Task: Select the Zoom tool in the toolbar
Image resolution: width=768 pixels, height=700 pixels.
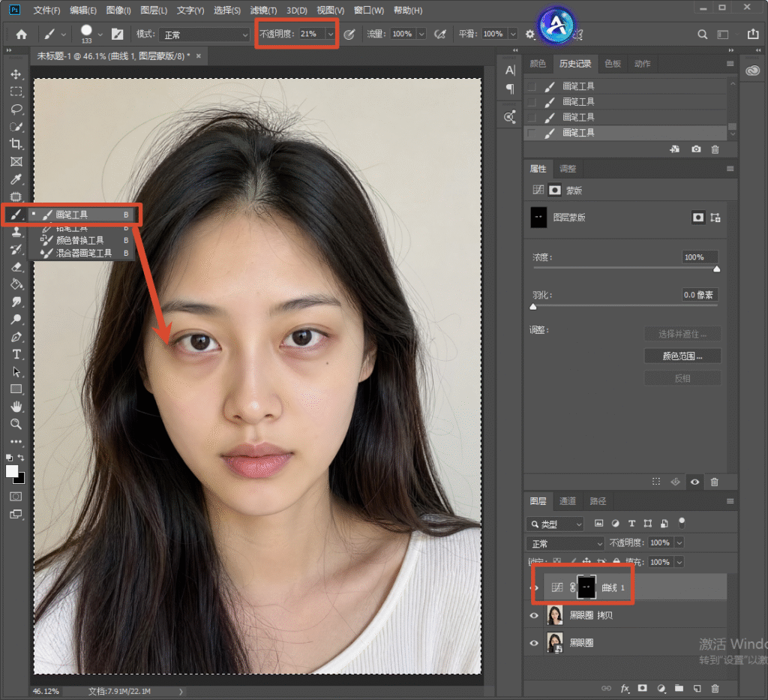Action: coord(16,424)
